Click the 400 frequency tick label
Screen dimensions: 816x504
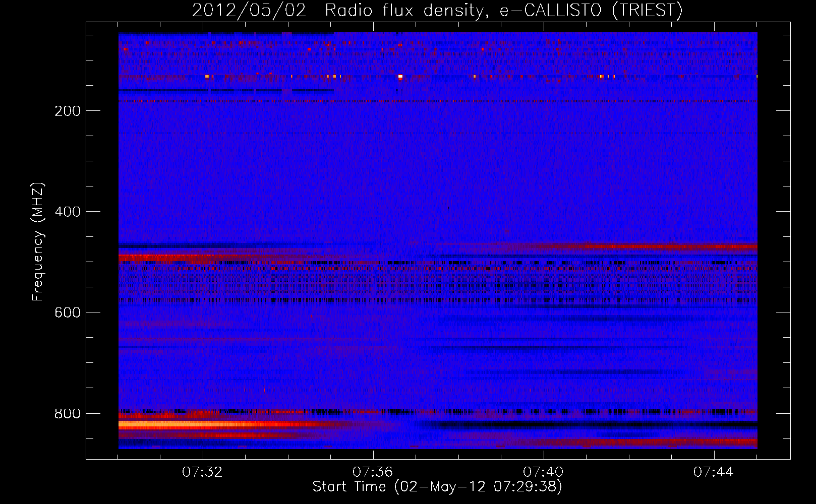coord(68,212)
